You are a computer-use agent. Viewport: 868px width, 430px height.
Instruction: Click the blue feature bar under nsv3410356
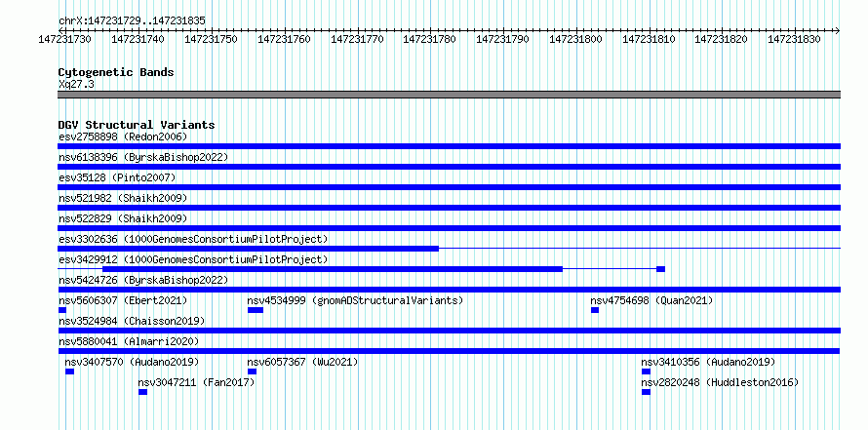click(x=646, y=371)
